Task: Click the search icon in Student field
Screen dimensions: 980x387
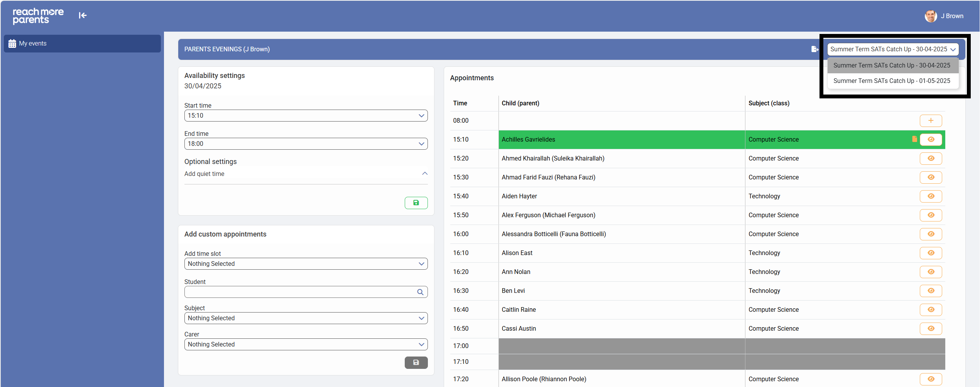Action: [420, 292]
